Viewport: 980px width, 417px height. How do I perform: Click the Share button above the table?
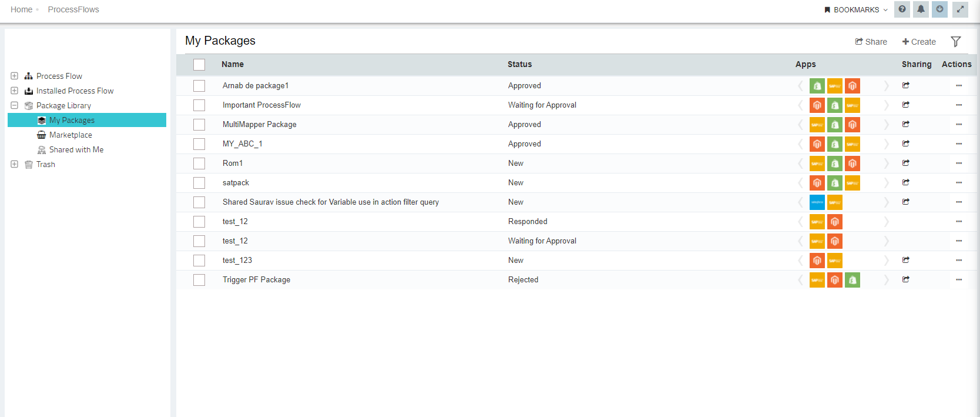(871, 42)
